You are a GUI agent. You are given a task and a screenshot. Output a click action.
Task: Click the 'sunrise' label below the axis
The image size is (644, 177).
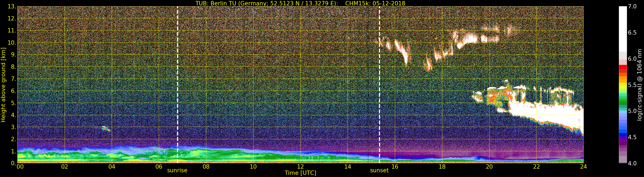[x=177, y=171]
